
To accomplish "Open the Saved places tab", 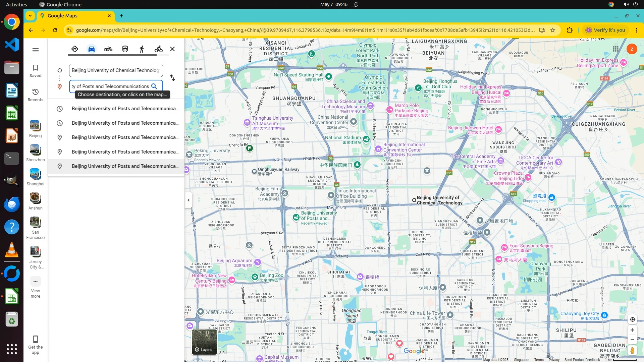I will pos(36,71).
